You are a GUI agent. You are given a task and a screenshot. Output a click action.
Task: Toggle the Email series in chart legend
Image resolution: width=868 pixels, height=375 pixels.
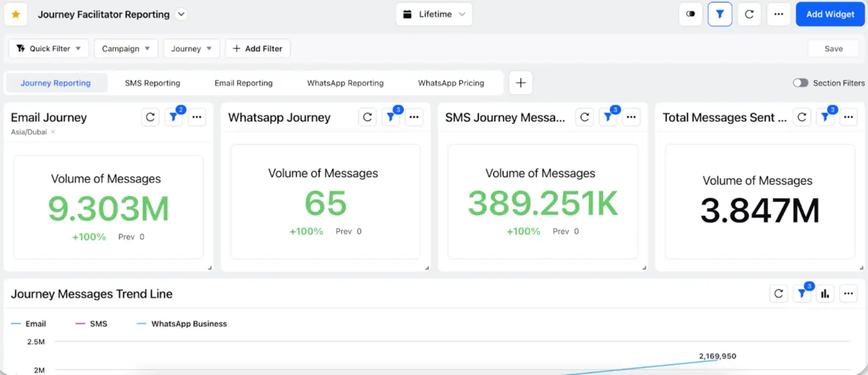pyautogui.click(x=29, y=324)
